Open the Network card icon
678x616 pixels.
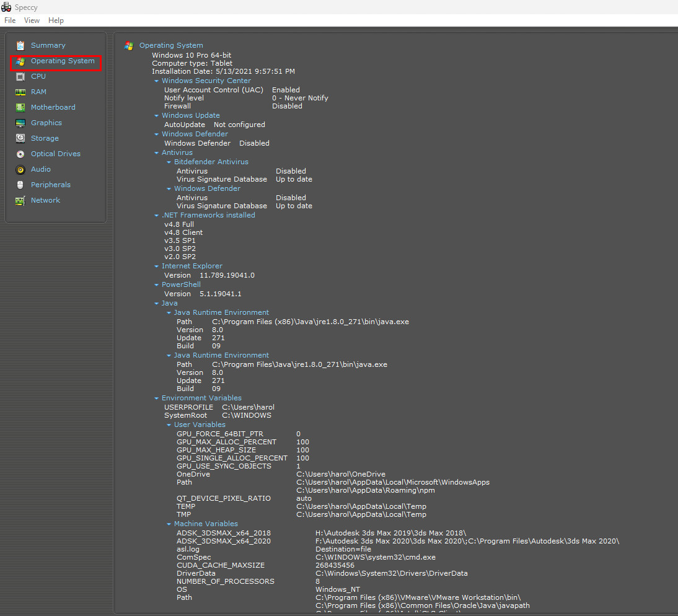pyautogui.click(x=20, y=201)
